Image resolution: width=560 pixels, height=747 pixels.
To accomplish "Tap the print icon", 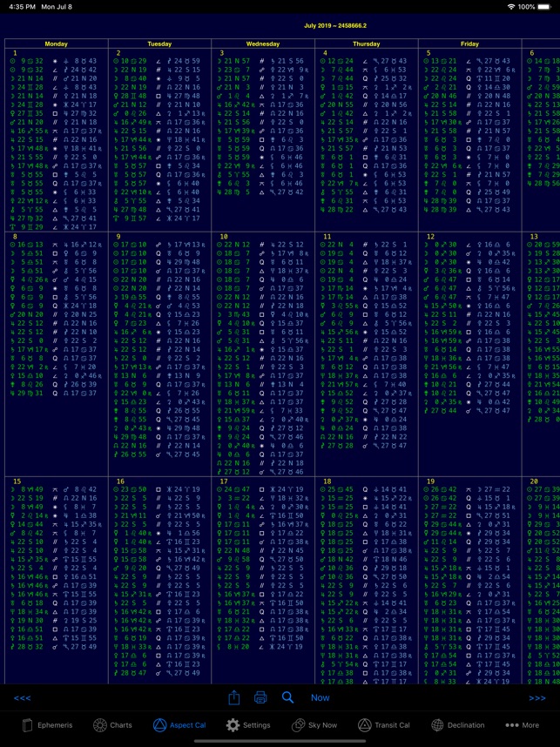I will [x=260, y=697].
